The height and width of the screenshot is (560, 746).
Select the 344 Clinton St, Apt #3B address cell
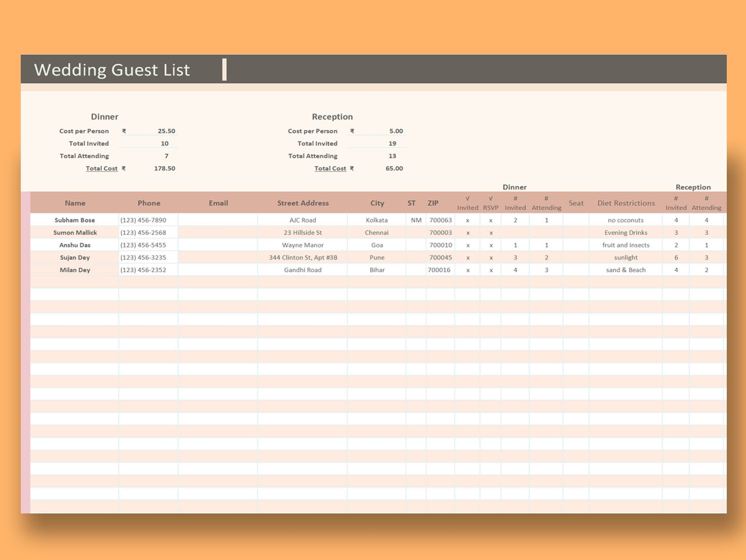303,258
